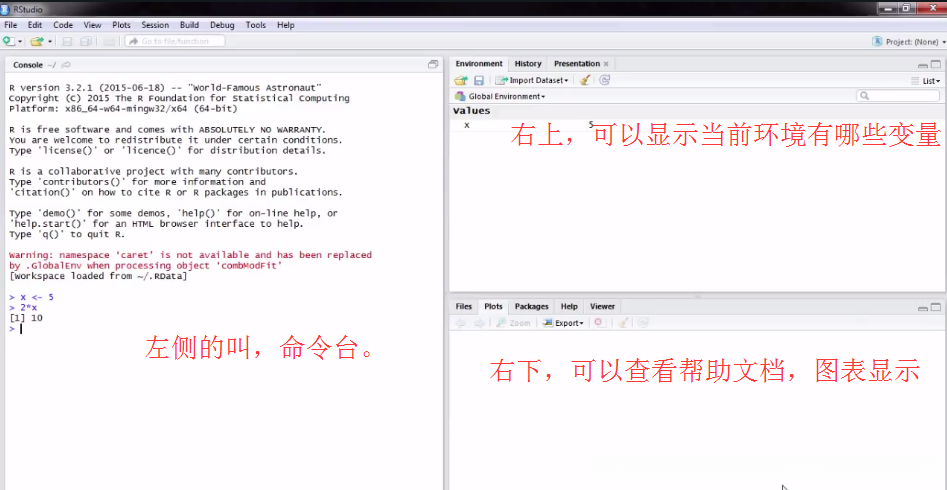Click the Save Workspace disk icon

479,80
